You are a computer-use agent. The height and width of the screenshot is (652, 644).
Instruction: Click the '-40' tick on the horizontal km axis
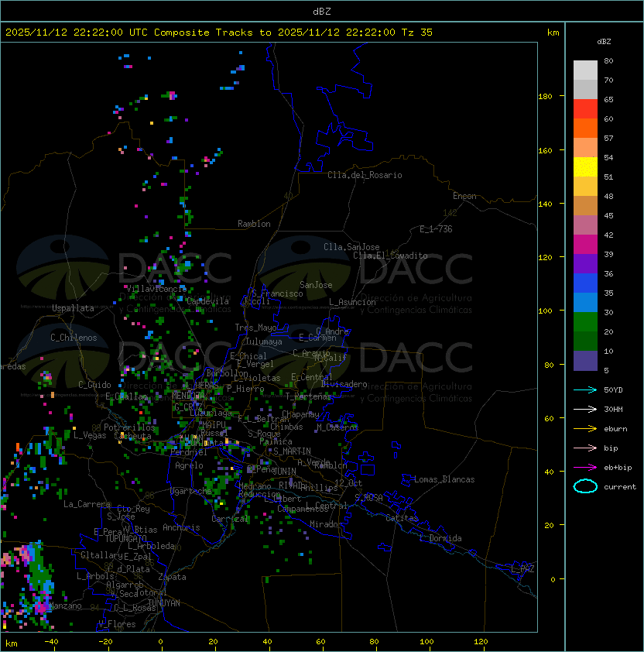51,642
